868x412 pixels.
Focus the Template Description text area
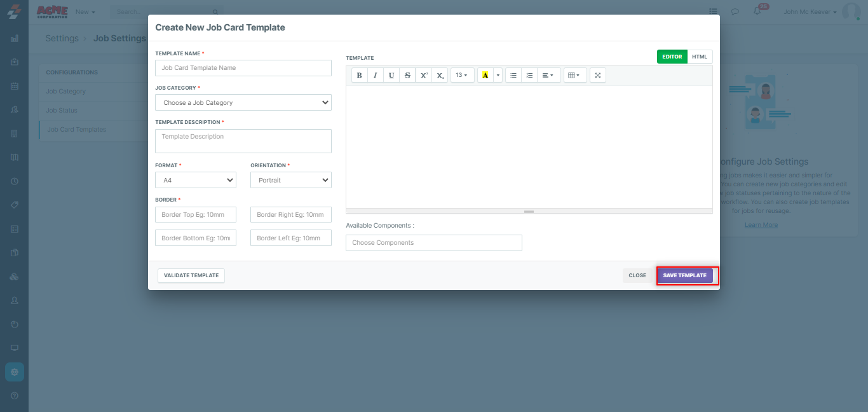click(243, 141)
